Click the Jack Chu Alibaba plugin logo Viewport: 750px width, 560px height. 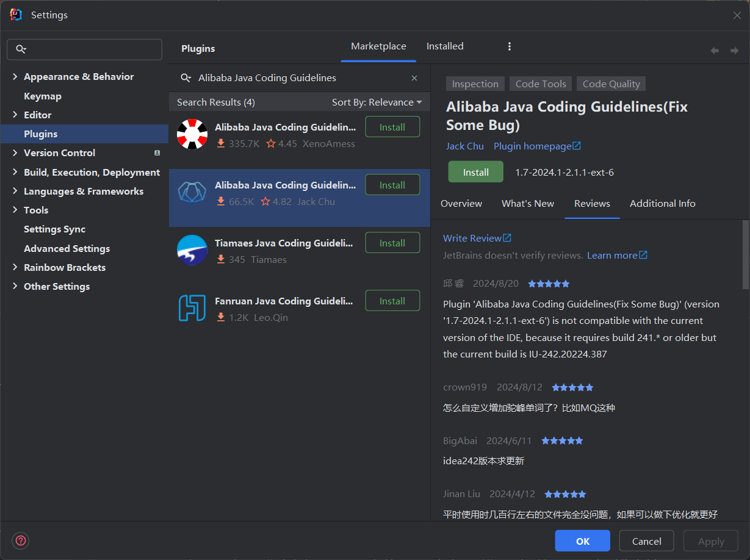(x=192, y=192)
